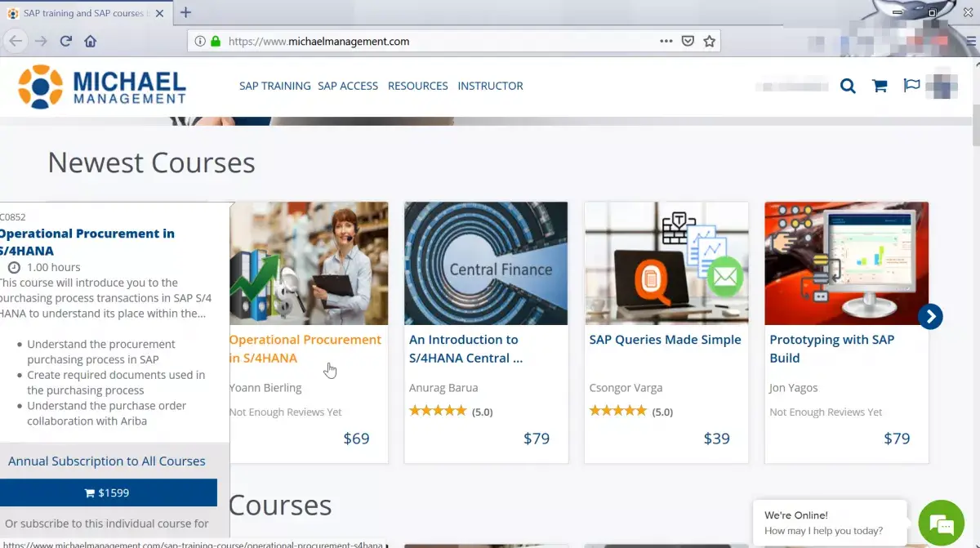Click the user avatar in header
This screenshot has width=980, height=548.
[x=941, y=85]
